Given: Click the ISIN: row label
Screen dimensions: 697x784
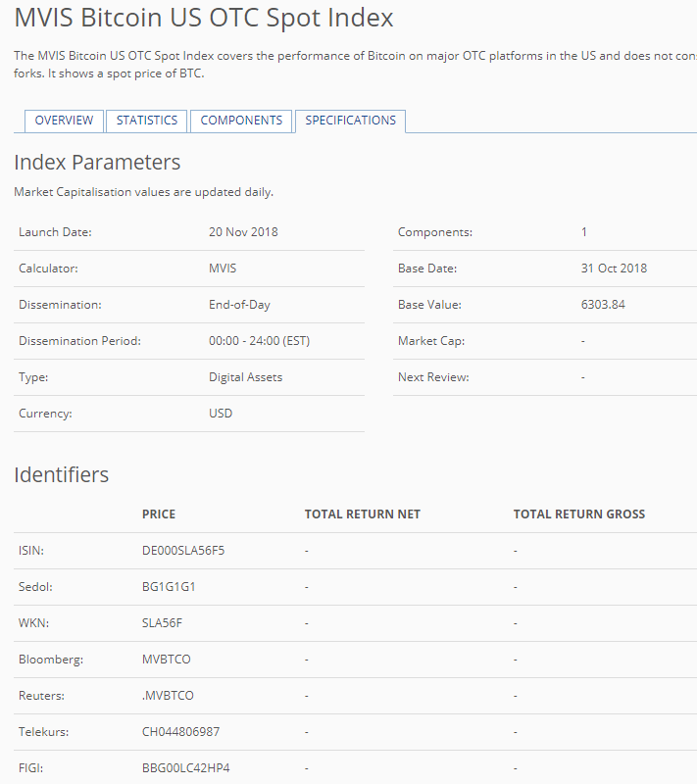Looking at the screenshot, I should [31, 551].
